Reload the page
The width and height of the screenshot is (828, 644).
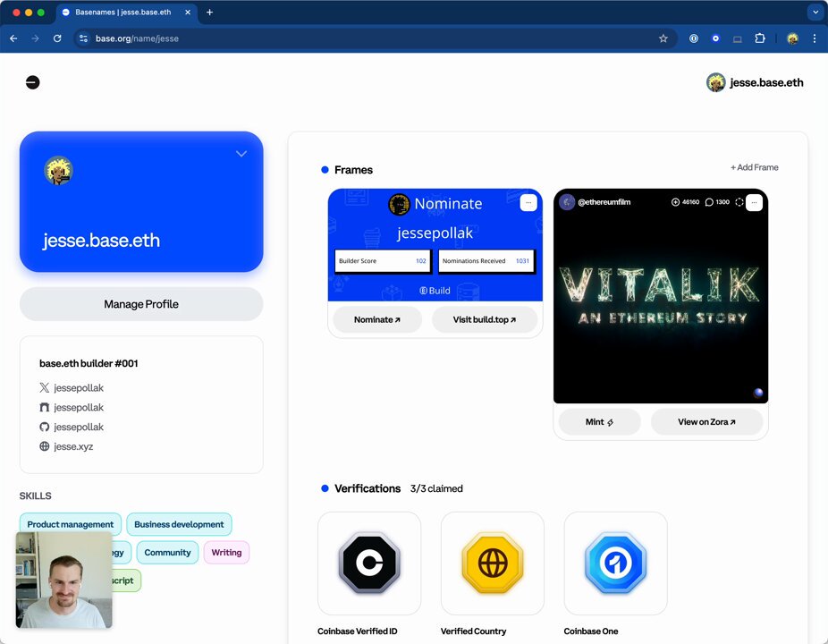[x=57, y=38]
